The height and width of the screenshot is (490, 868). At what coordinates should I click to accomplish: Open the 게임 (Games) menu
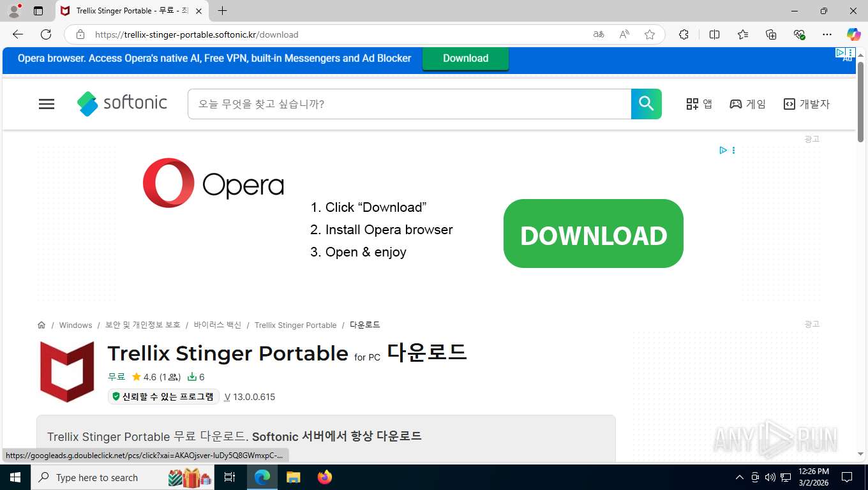point(747,104)
